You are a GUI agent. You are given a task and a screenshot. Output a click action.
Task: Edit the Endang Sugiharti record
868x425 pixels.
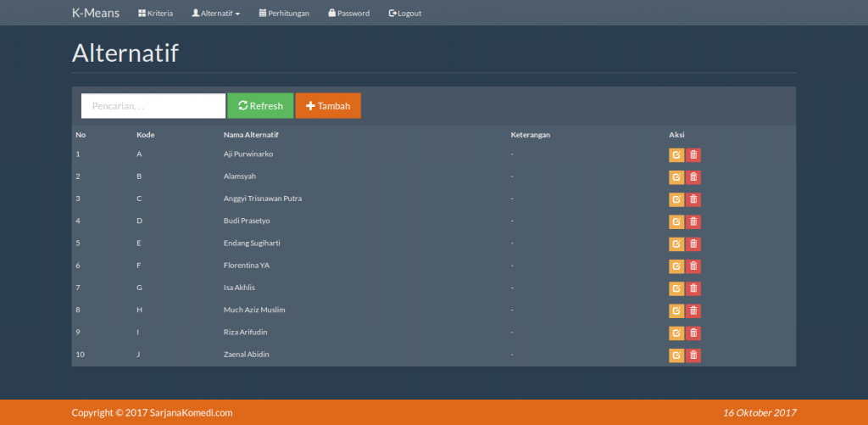tap(676, 243)
